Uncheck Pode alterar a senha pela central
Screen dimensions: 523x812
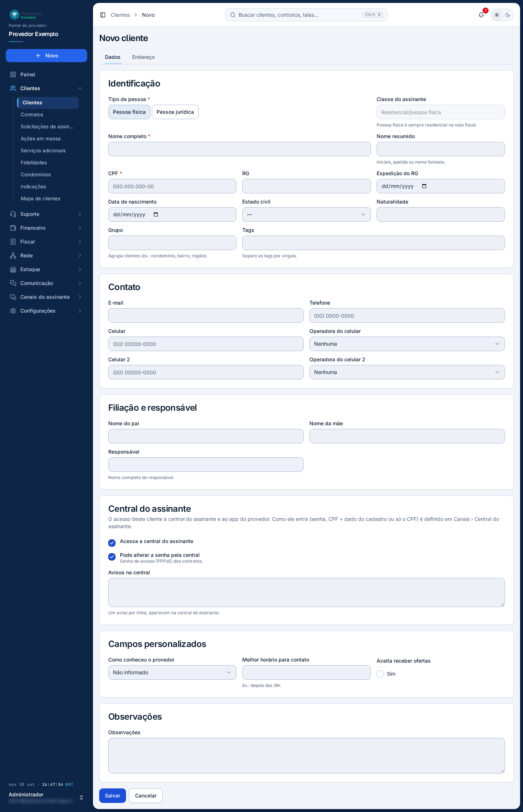[112, 556]
